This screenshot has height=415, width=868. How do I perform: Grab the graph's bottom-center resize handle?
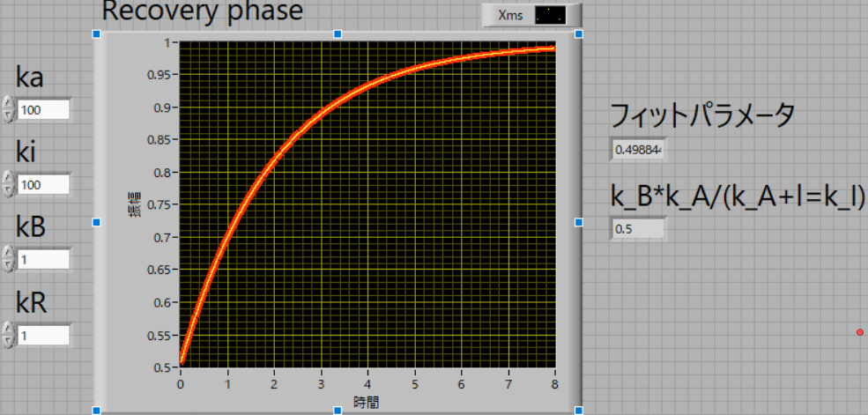tap(338, 410)
